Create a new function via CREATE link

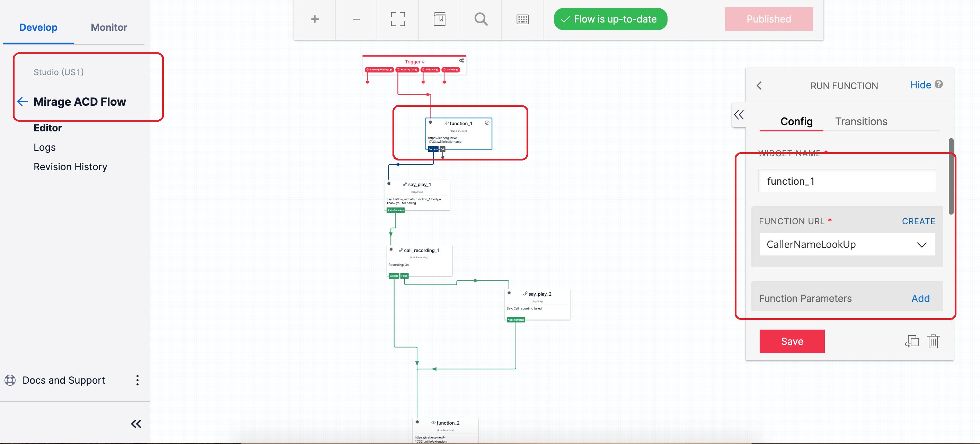918,221
